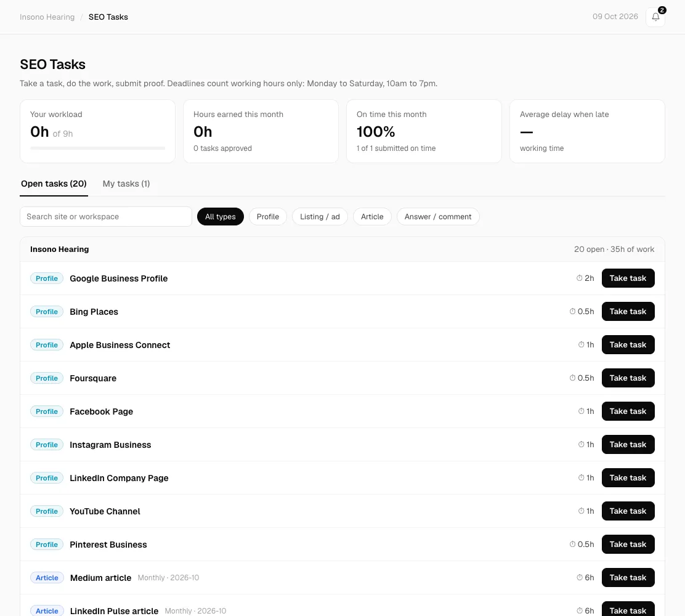The height and width of the screenshot is (616, 685).
Task: Take the Apple Business Connect task
Action: tap(628, 345)
